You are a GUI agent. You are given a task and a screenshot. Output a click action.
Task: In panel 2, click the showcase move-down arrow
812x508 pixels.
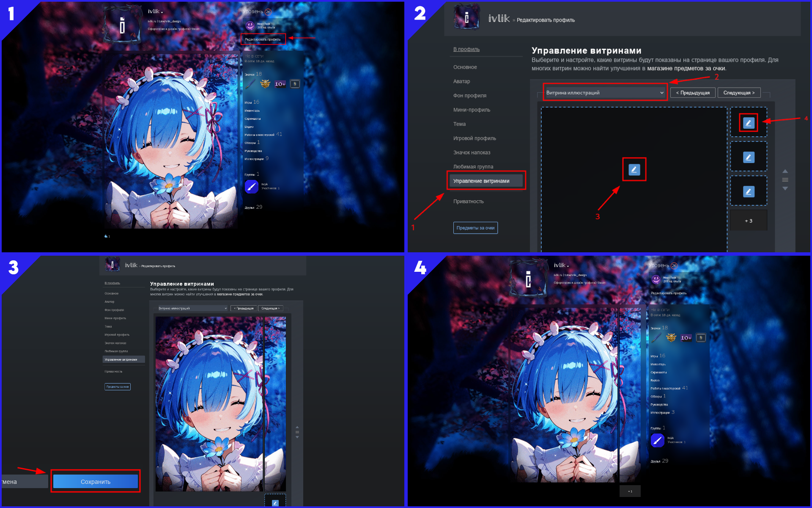[x=785, y=188]
